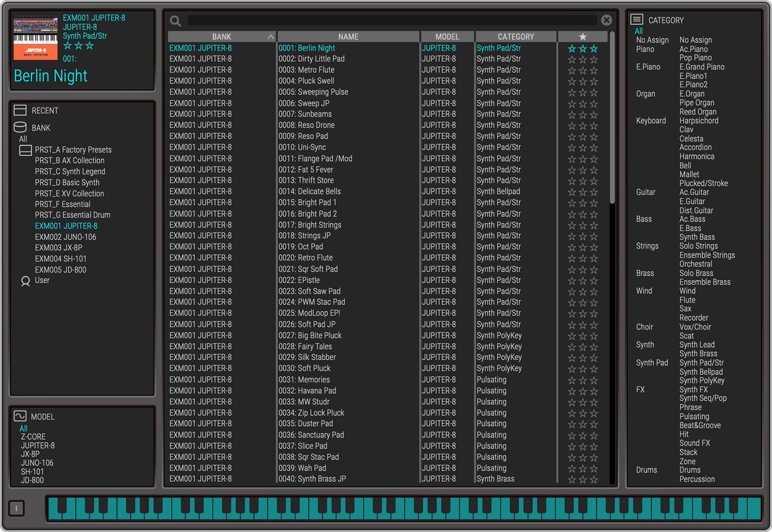Image resolution: width=772 pixels, height=532 pixels.
Task: Set star rating for Pluck Swell
Action: (583, 82)
